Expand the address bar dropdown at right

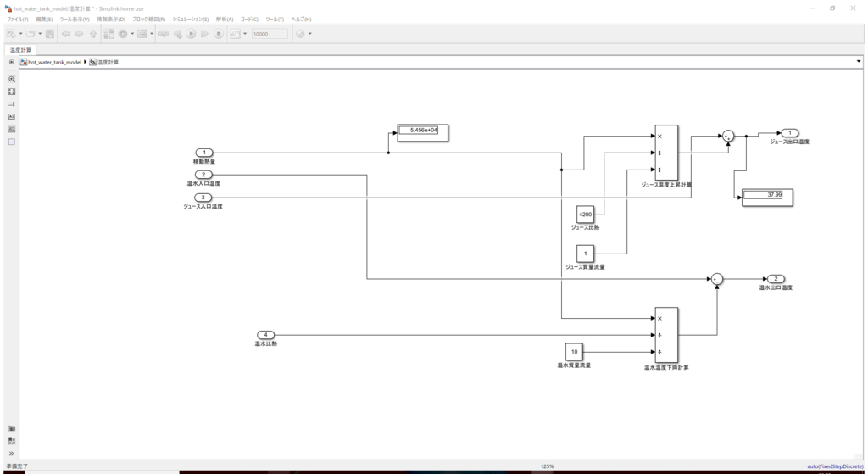(x=859, y=61)
